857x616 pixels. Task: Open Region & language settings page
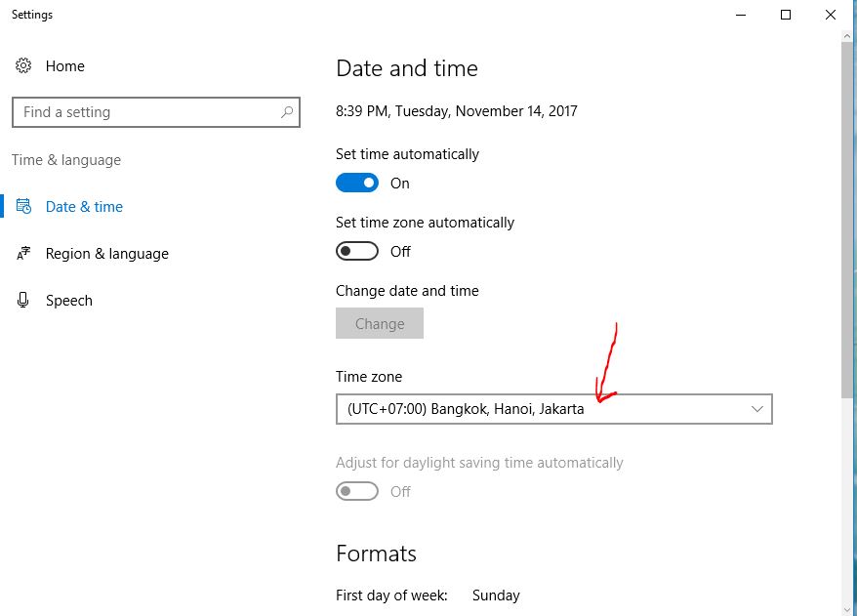[107, 254]
